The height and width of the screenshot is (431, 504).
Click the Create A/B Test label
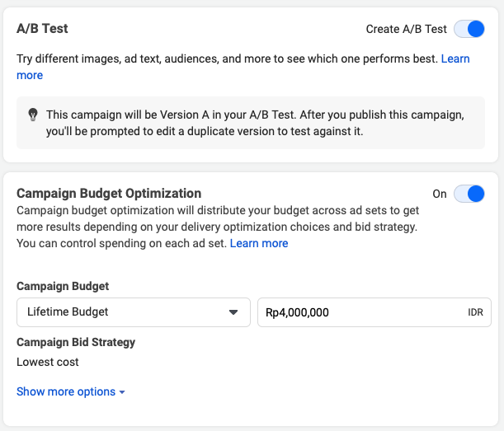407,29
